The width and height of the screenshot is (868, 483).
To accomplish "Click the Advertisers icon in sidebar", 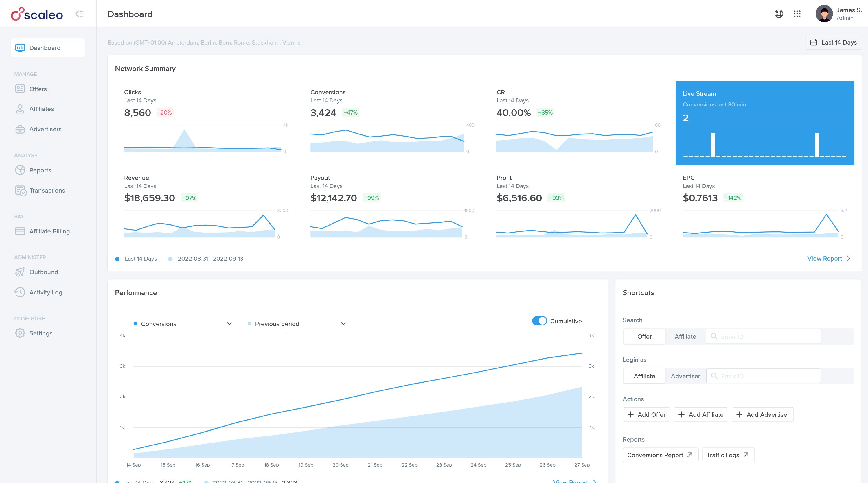I will pyautogui.click(x=20, y=128).
